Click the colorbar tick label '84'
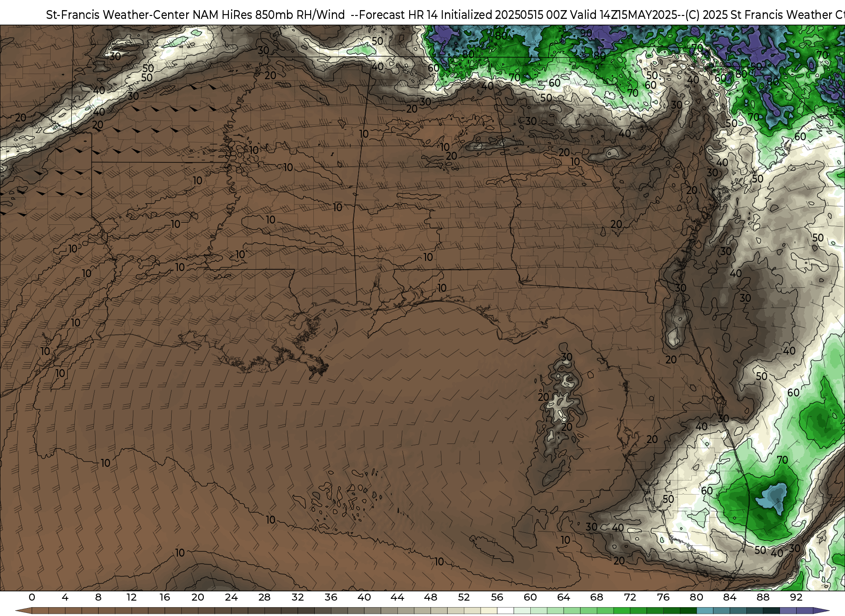Image resolution: width=845 pixels, height=616 pixels. [730, 597]
